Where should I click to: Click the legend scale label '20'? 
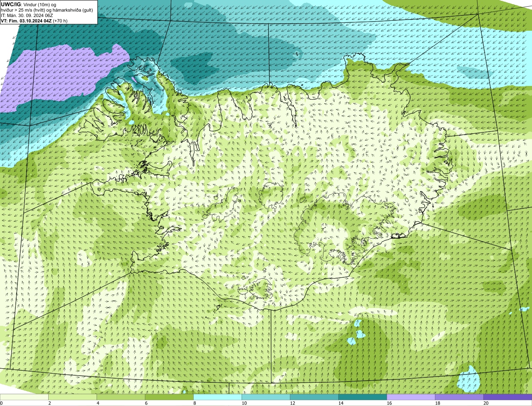[x=486, y=403]
